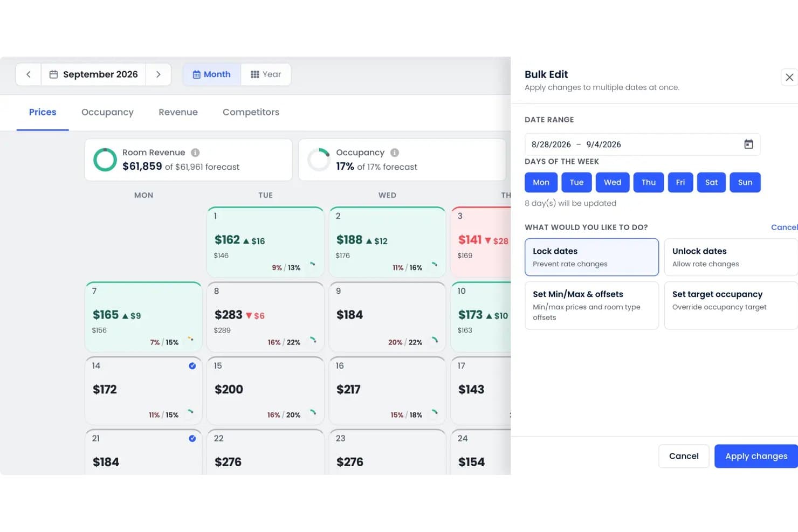798x532 pixels.
Task: Click the Cancel button at panel bottom
Action: [x=684, y=456]
